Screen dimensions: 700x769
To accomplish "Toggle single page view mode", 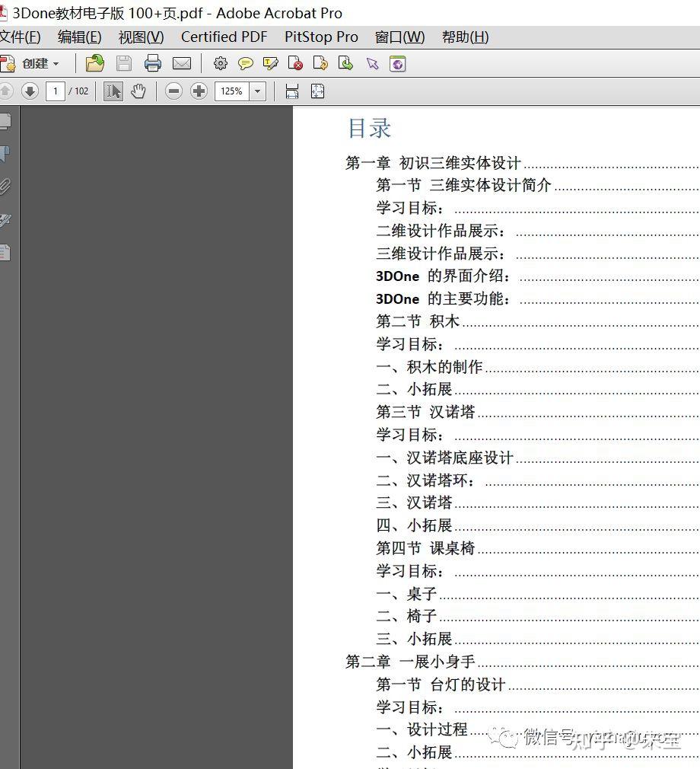I will (291, 91).
